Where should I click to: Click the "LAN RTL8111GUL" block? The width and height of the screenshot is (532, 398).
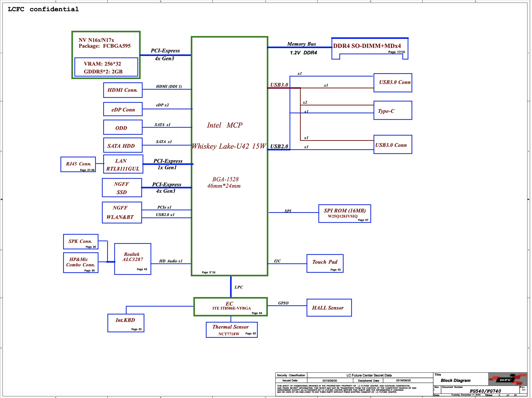click(x=123, y=164)
